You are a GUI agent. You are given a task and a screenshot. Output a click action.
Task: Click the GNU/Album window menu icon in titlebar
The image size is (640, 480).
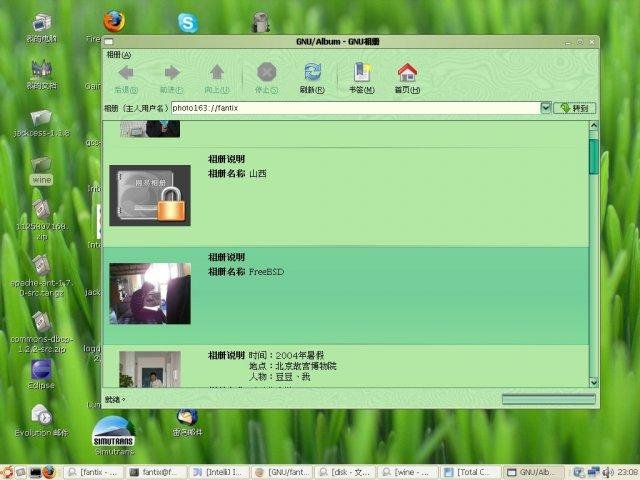click(x=108, y=42)
